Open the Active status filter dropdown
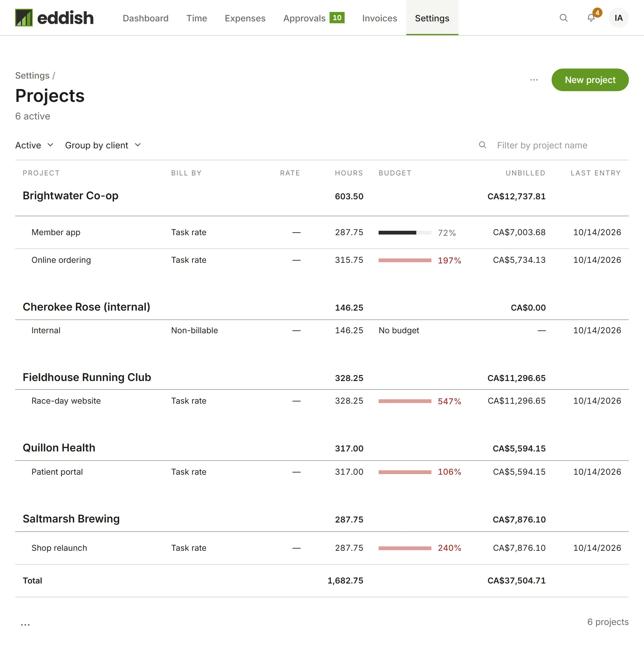The height and width of the screenshot is (669, 644). (35, 145)
